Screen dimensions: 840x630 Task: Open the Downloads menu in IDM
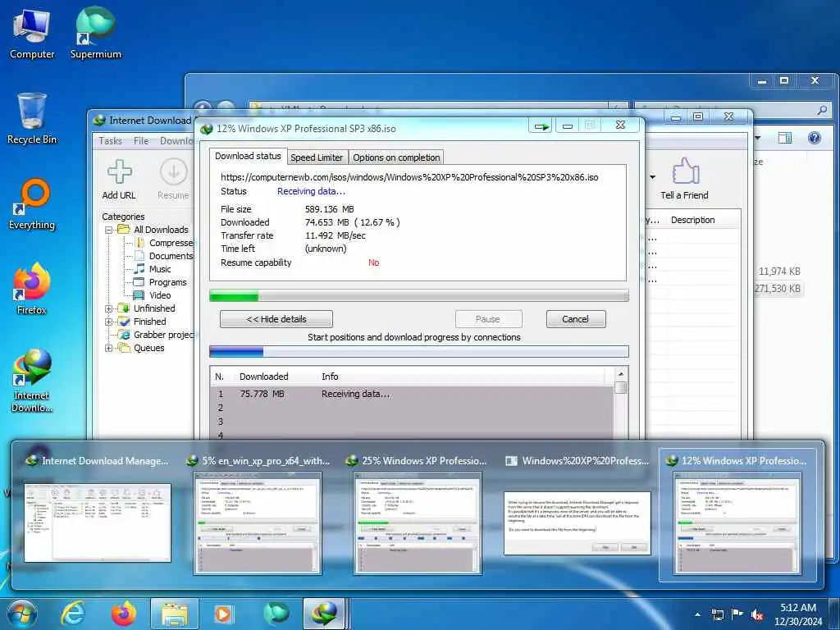pyautogui.click(x=176, y=141)
